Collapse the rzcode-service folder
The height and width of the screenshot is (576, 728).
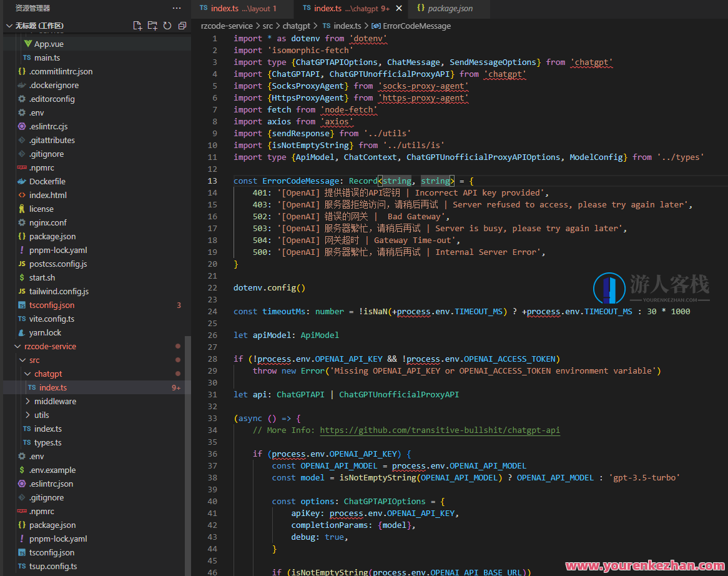click(x=17, y=347)
